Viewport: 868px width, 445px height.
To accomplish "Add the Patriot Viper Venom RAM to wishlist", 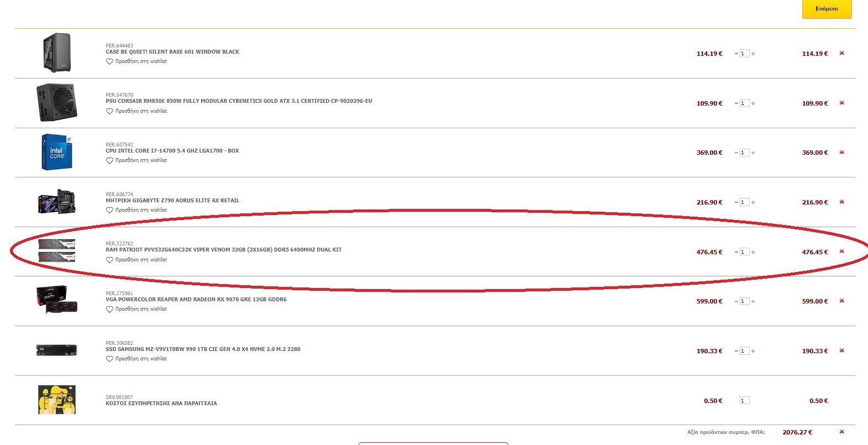I will pos(136,260).
